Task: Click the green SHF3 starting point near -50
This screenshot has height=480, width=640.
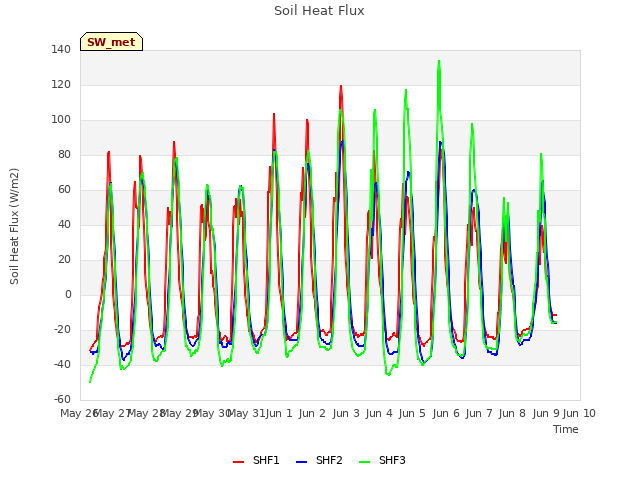Action: (90, 382)
